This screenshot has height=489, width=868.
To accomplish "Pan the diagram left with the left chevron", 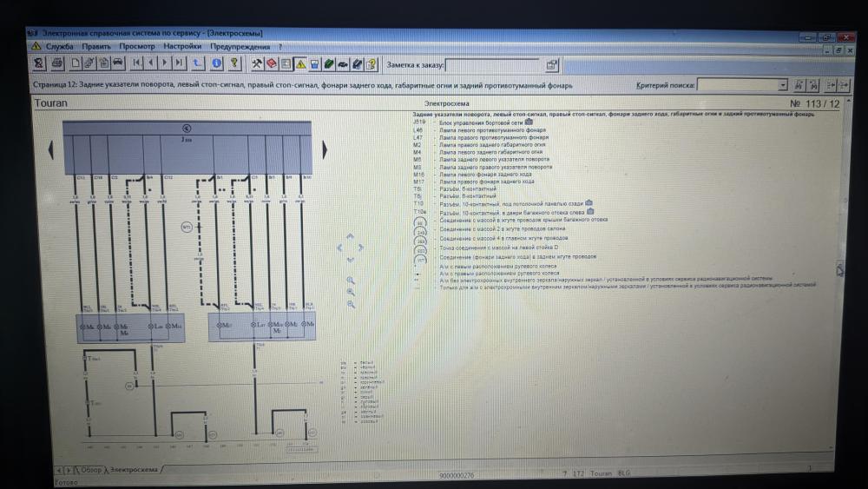I will (x=339, y=248).
